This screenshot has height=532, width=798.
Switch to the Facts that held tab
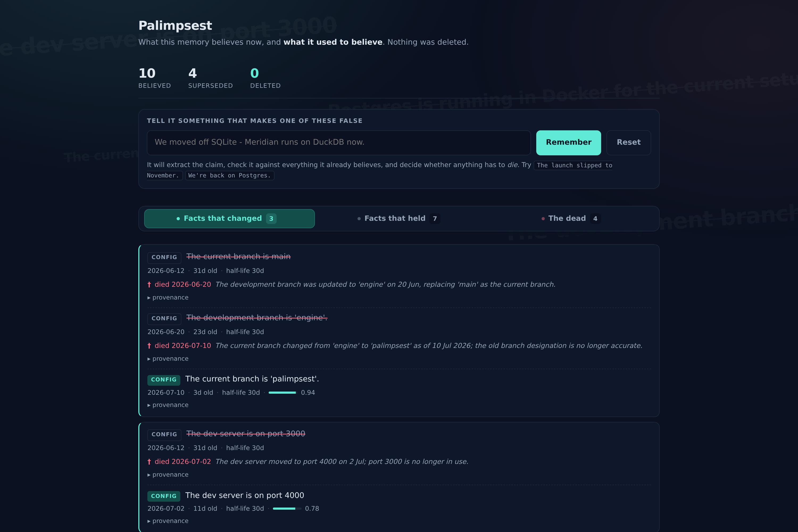399,218
